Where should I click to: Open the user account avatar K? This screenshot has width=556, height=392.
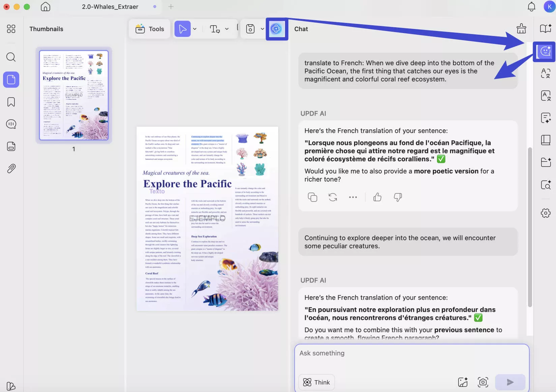point(550,7)
